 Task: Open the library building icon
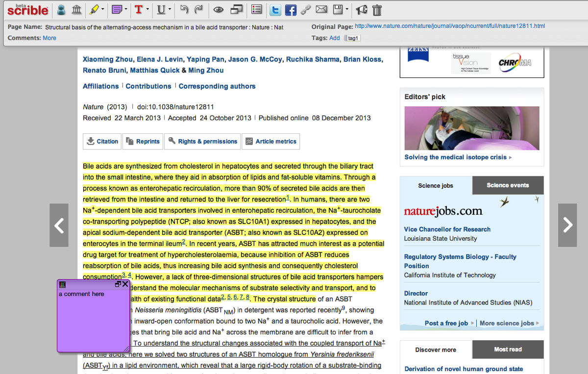pyautogui.click(x=76, y=9)
